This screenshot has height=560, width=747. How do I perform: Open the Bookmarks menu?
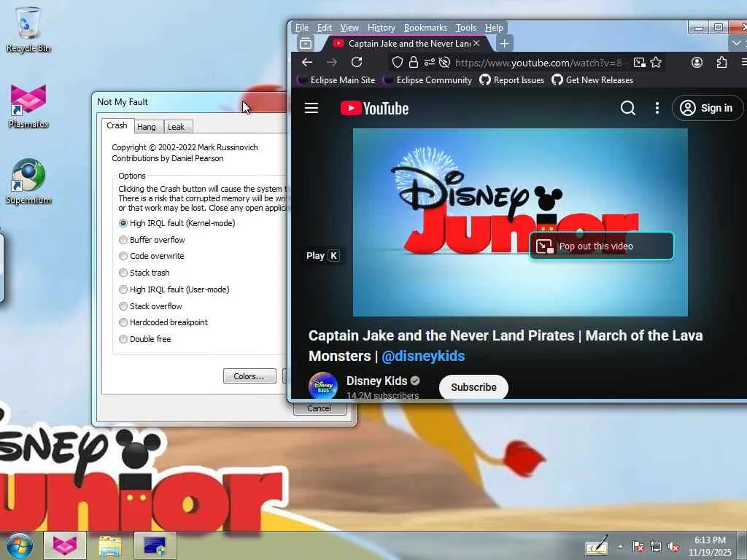pyautogui.click(x=425, y=28)
